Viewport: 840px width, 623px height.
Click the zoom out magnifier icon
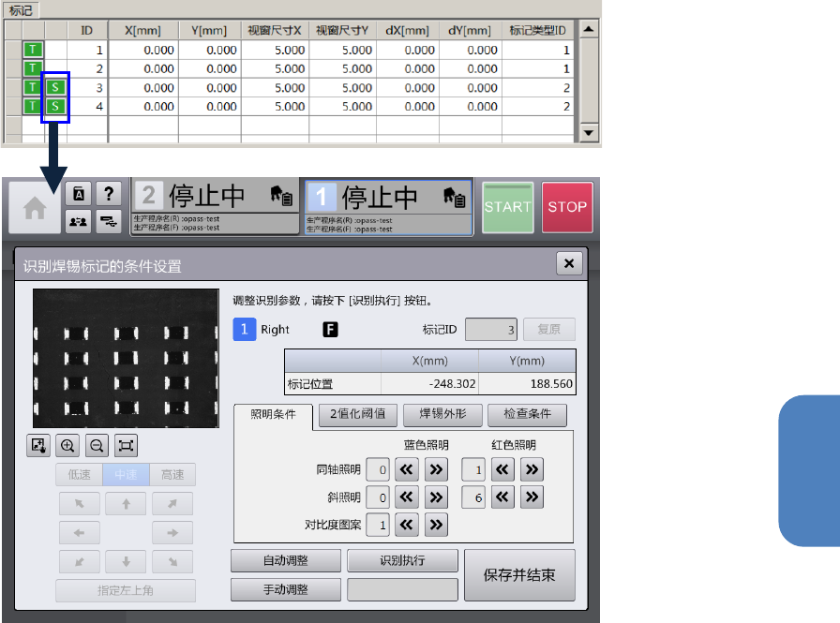97,446
